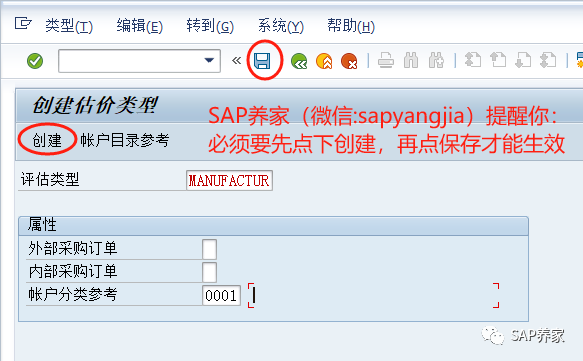
Task: Open the 编辑(E) menu
Action: (140, 26)
